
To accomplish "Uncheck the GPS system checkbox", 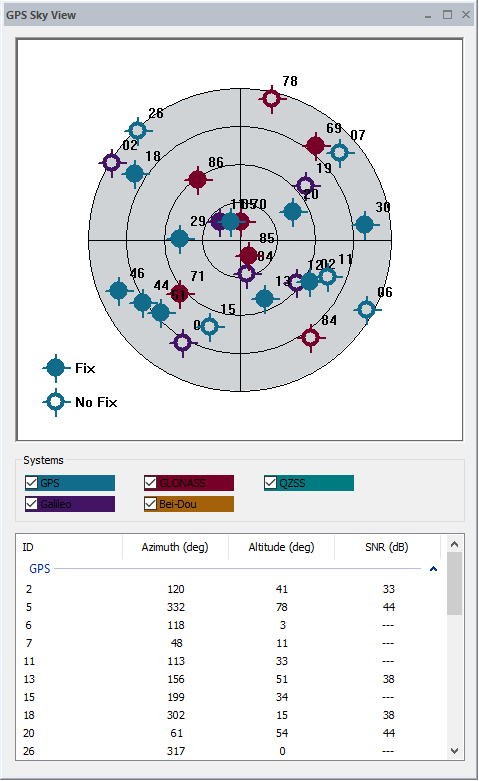I will tap(31, 483).
